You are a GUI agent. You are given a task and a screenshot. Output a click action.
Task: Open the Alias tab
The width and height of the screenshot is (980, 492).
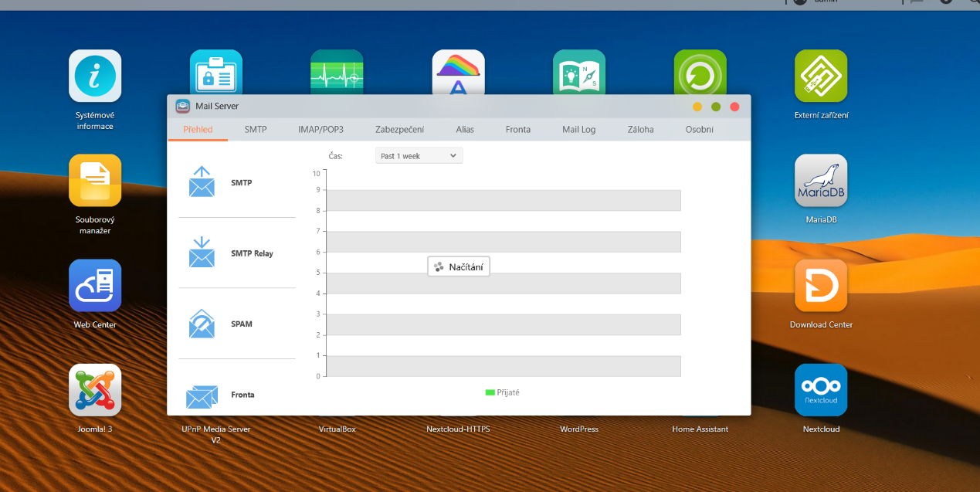click(x=465, y=130)
